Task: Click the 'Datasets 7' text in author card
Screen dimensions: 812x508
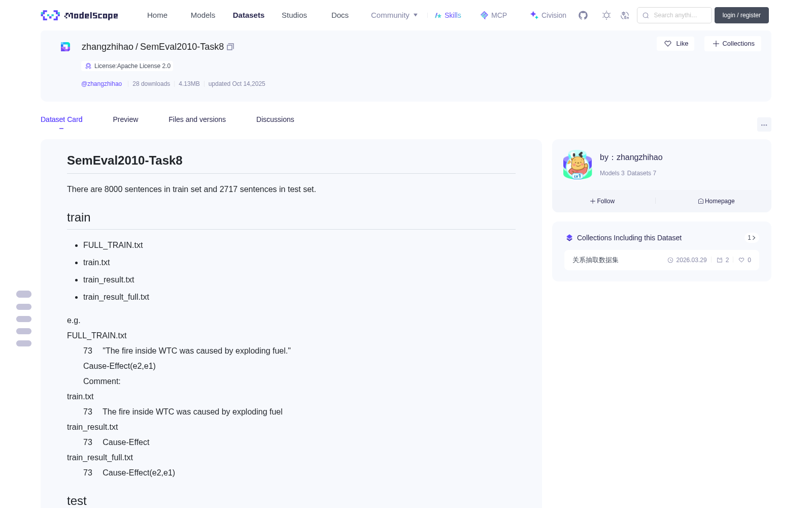Action: click(641, 173)
